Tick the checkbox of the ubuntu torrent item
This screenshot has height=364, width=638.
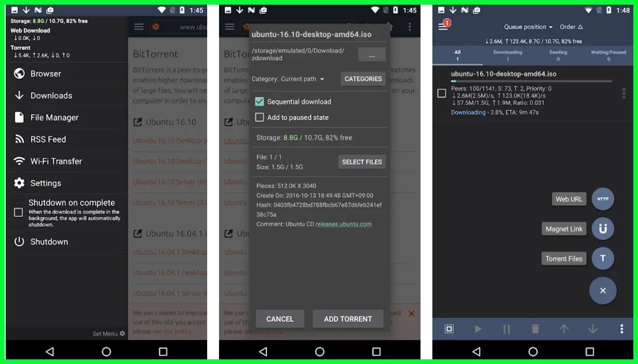pos(442,93)
